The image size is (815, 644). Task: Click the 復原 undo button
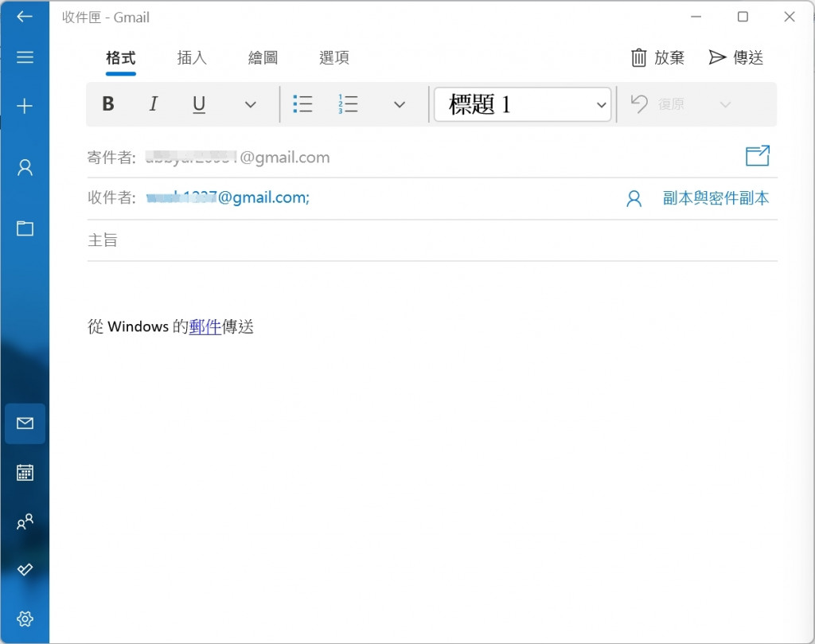point(657,104)
